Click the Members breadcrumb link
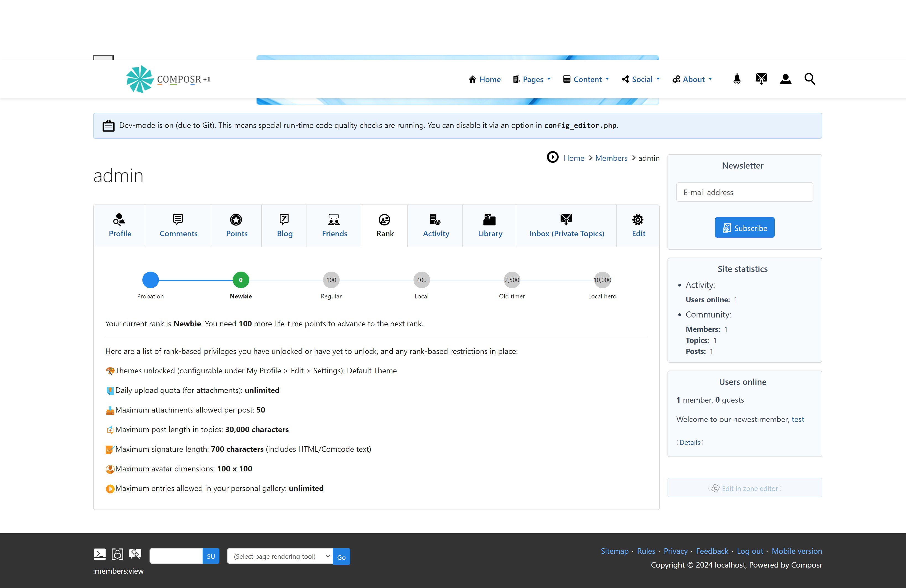Screen dimensions: 906x588 611,158
